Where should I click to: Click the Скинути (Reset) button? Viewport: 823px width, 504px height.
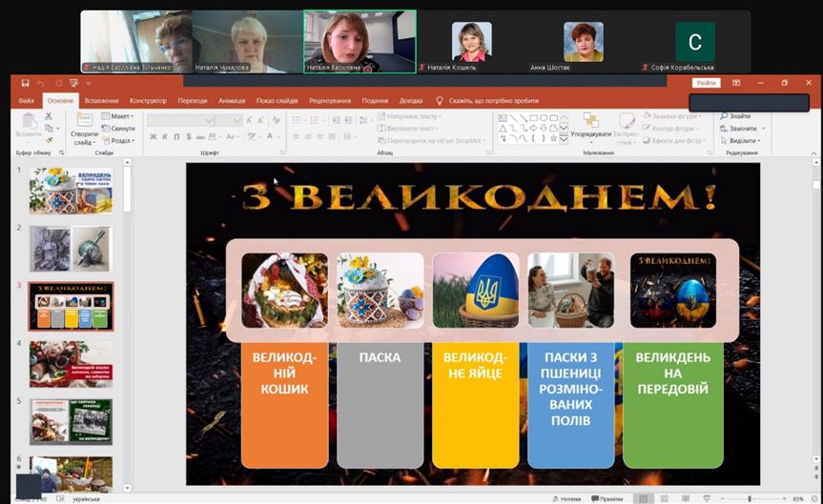(x=121, y=128)
